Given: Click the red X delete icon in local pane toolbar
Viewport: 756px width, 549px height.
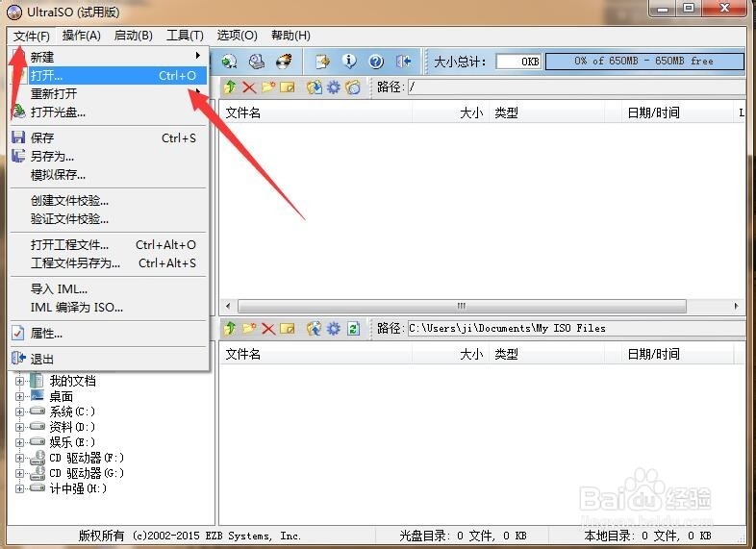Looking at the screenshot, I should point(268,329).
